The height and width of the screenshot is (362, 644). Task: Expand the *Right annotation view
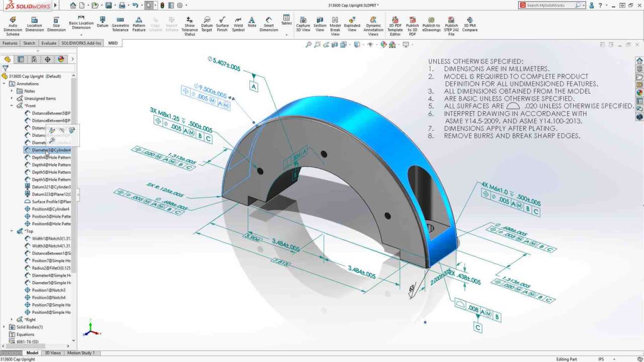12,320
